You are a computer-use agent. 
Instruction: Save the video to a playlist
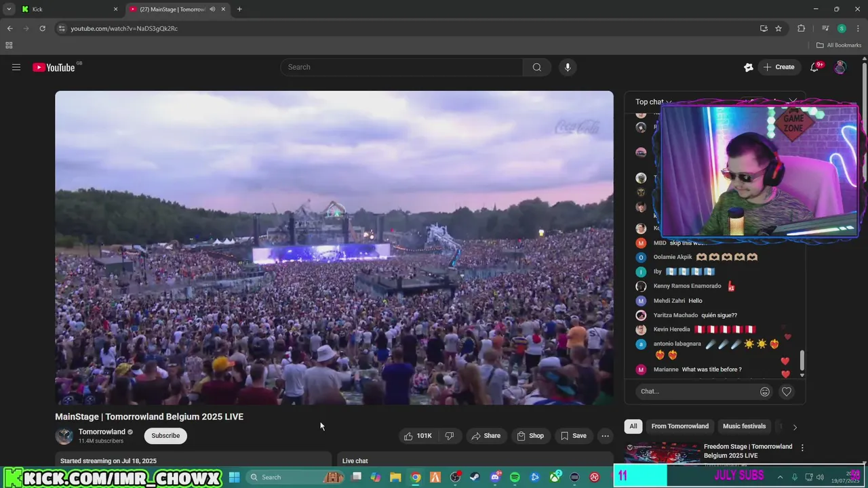tap(574, 436)
